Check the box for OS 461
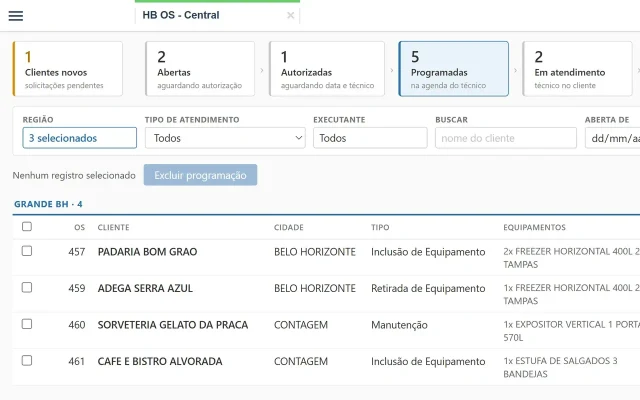The width and height of the screenshot is (640, 400). 27,361
